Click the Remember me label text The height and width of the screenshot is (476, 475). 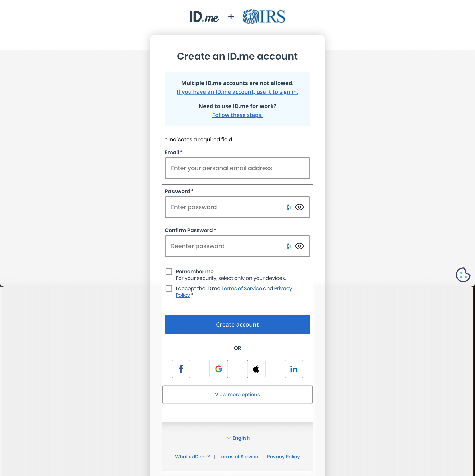195,271
